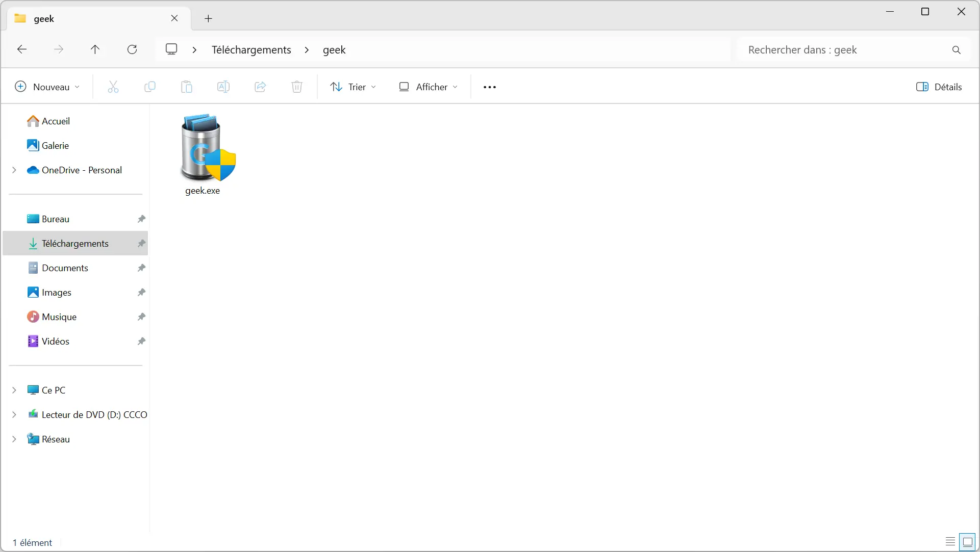Image resolution: width=980 pixels, height=552 pixels.
Task: Switch to details list view in status bar
Action: (x=950, y=542)
